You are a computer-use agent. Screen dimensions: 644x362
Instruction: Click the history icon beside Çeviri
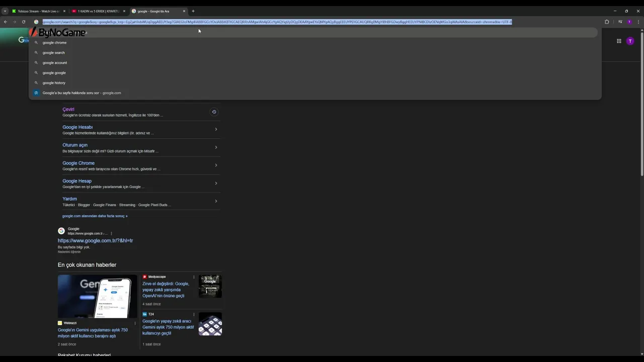[214, 112]
